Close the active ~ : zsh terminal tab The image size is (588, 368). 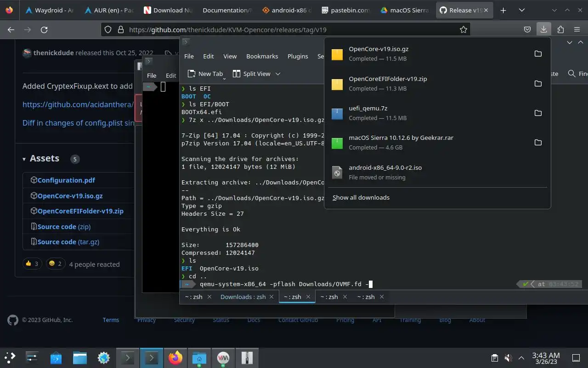308,297
